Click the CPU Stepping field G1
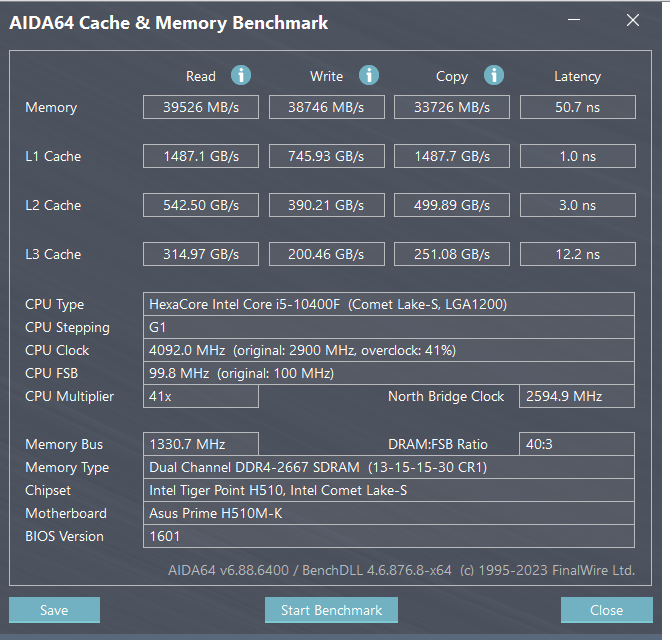Image resolution: width=670 pixels, height=640 pixels. coord(389,327)
